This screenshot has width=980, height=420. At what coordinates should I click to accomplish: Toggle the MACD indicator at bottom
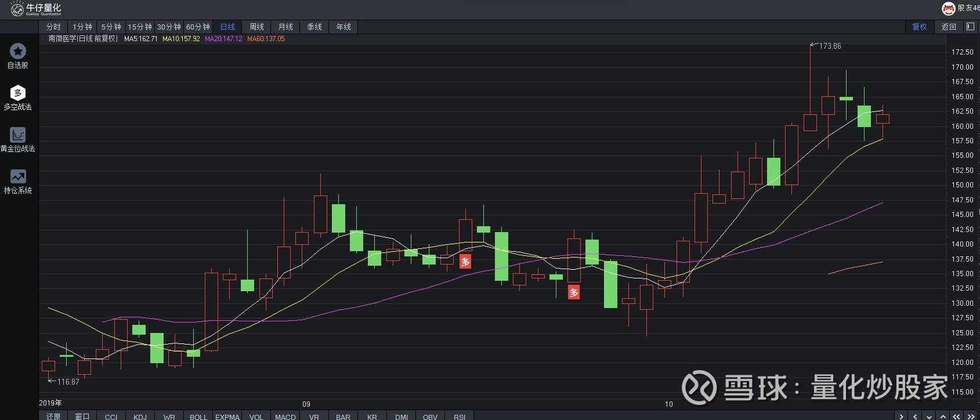click(285, 416)
